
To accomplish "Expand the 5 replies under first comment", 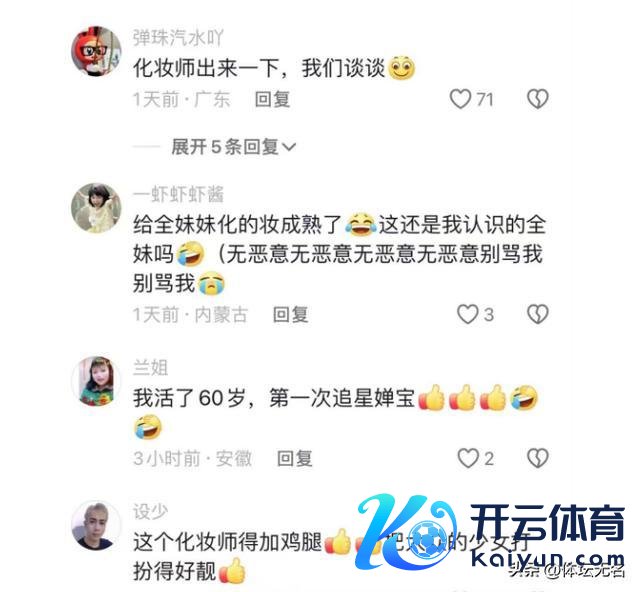I will click(x=233, y=147).
